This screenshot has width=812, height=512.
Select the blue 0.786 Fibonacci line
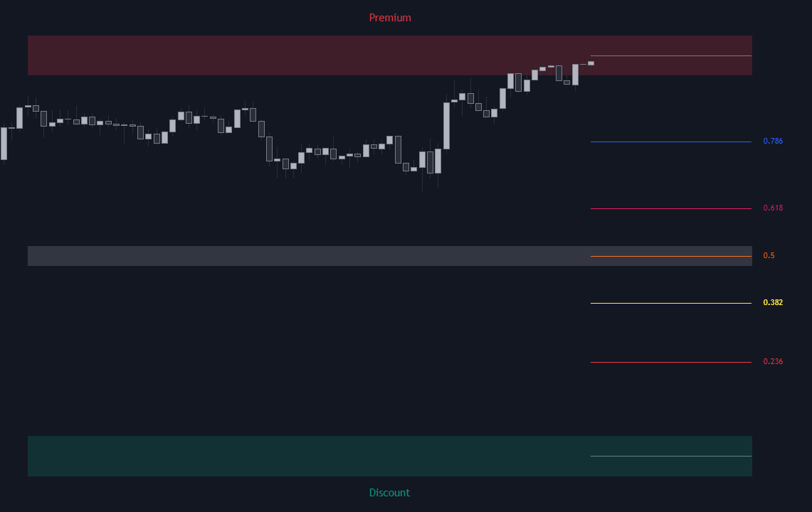click(670, 142)
